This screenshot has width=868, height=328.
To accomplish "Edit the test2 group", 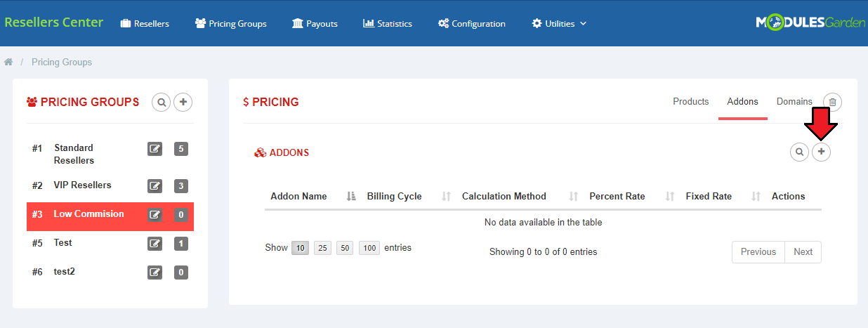I will point(155,273).
